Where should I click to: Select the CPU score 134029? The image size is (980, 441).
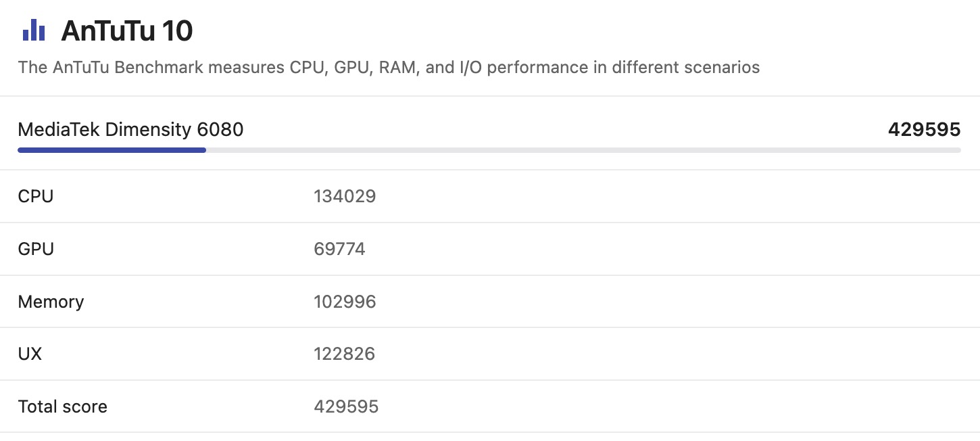pos(345,196)
